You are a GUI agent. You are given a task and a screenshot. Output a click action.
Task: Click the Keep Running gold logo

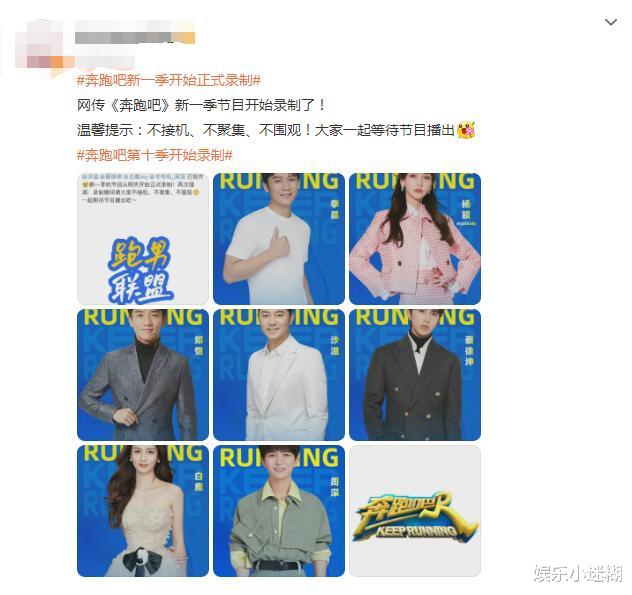[x=415, y=518]
